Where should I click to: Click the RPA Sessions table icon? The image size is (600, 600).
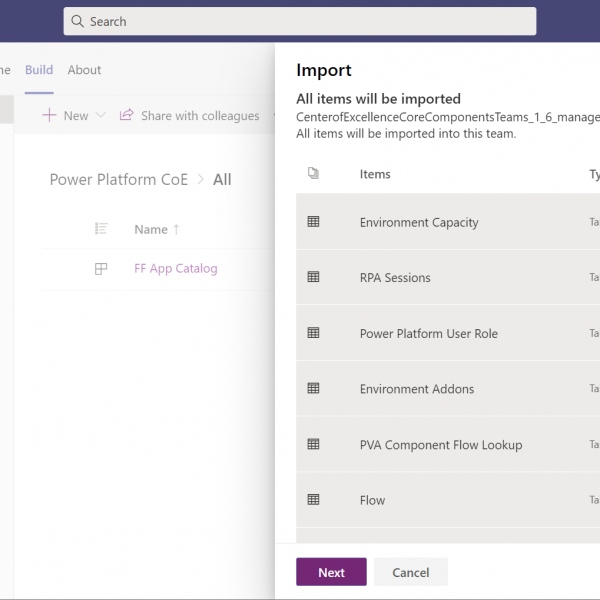coord(313,277)
